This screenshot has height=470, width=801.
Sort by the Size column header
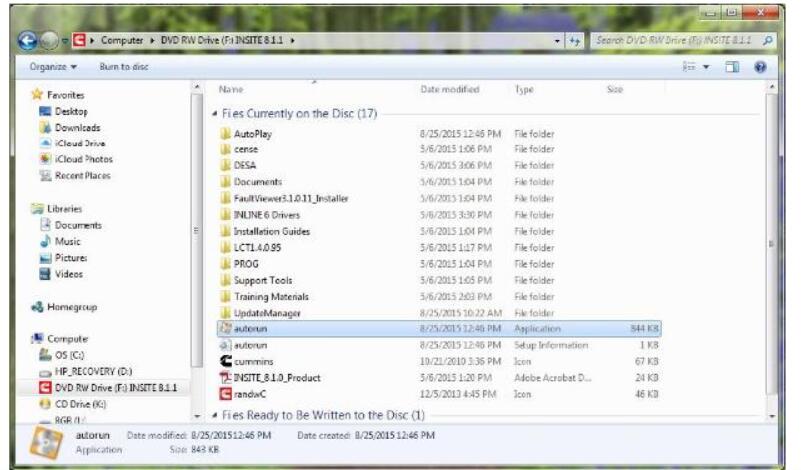615,89
